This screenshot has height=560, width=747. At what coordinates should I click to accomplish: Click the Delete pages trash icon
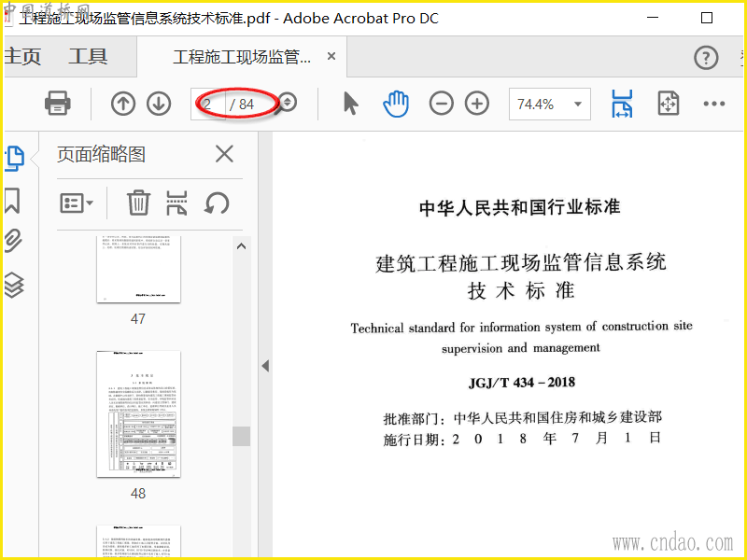pyautogui.click(x=138, y=203)
